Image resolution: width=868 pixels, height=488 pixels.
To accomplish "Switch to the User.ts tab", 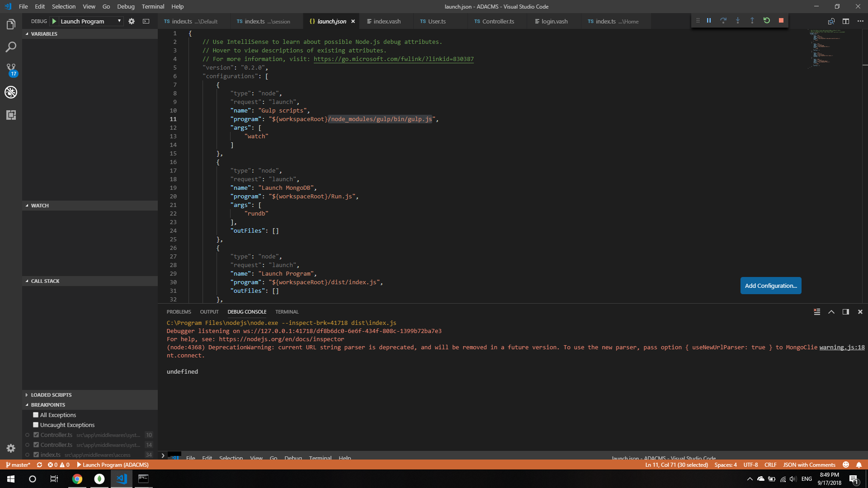I will click(437, 21).
